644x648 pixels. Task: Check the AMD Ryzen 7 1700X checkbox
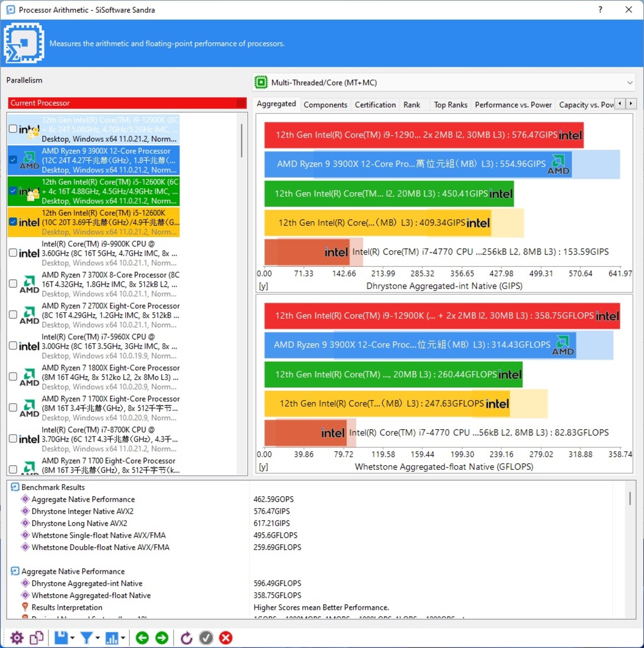coord(13,408)
